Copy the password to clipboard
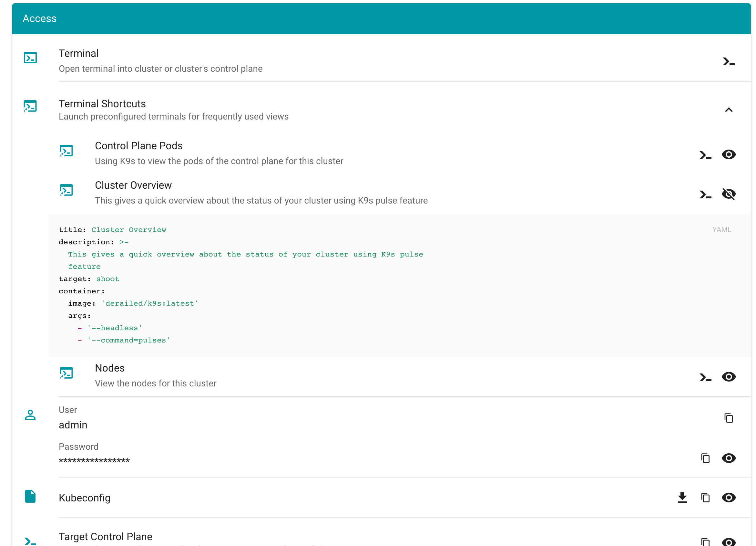 (x=705, y=458)
